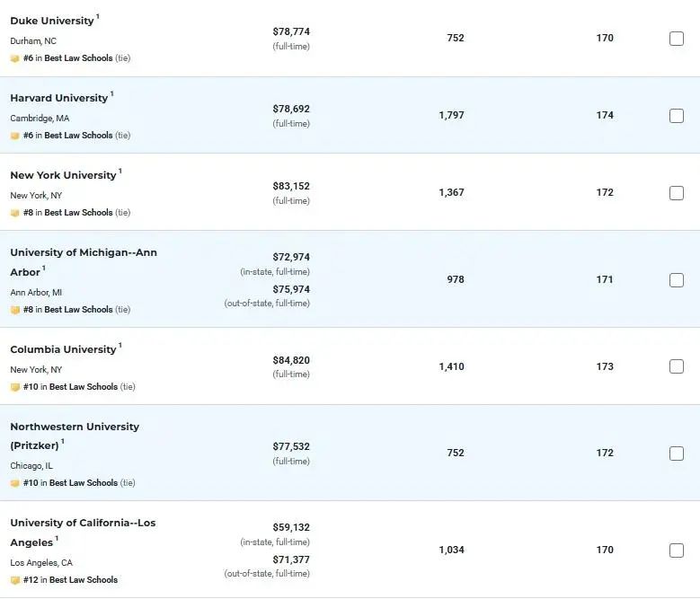Screen dimensions: 700x599
Task: Click the ranking badge icon under New York University
Action: pyautogui.click(x=14, y=213)
